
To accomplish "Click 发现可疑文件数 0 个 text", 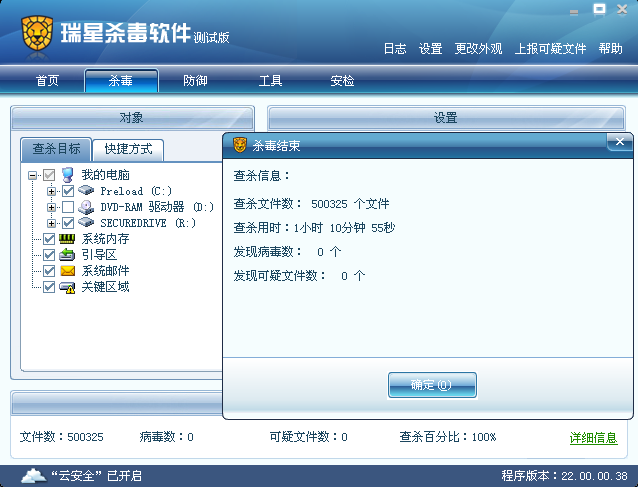I will 299,276.
